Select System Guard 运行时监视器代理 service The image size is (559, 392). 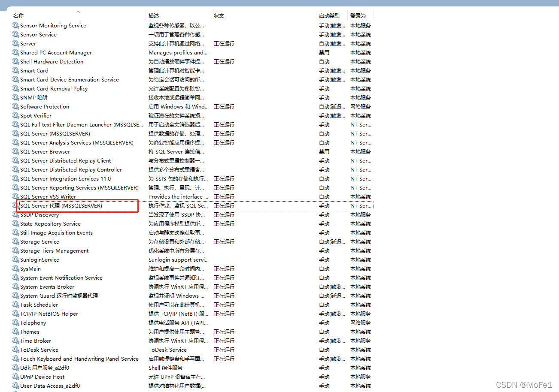click(x=59, y=296)
